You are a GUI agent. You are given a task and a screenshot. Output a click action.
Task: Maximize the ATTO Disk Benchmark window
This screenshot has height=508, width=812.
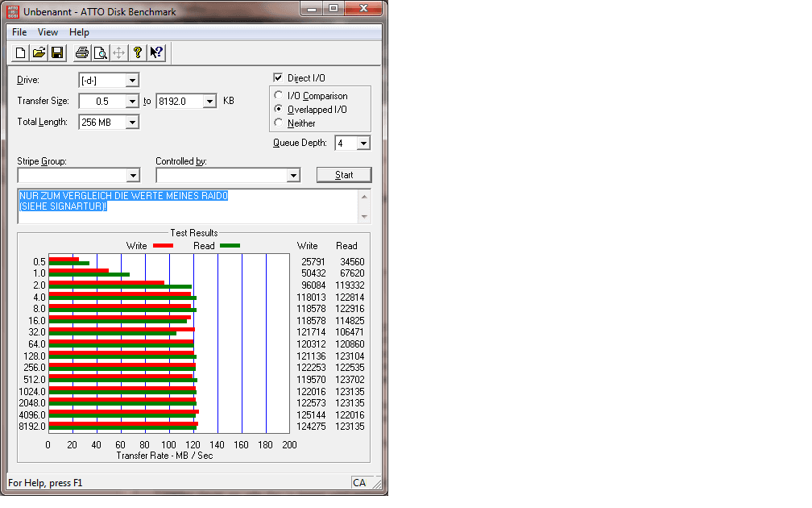[x=333, y=9]
